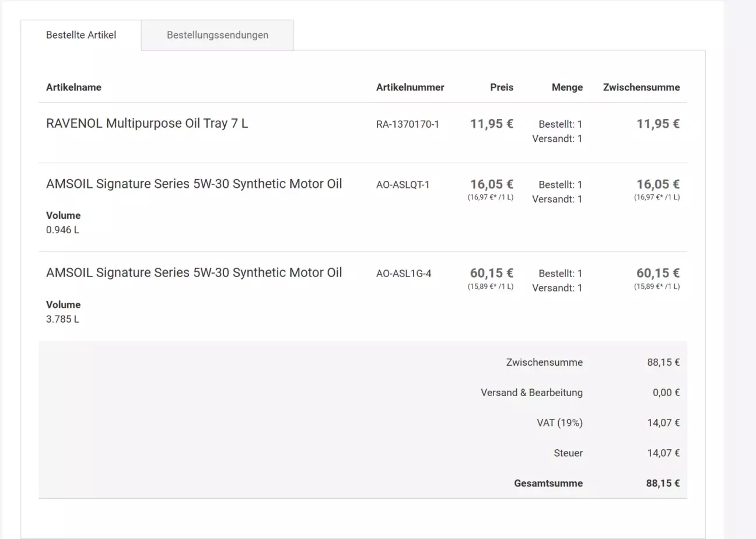This screenshot has width=756, height=539.
Task: Click the VAT (19%) label
Action: [x=559, y=423]
